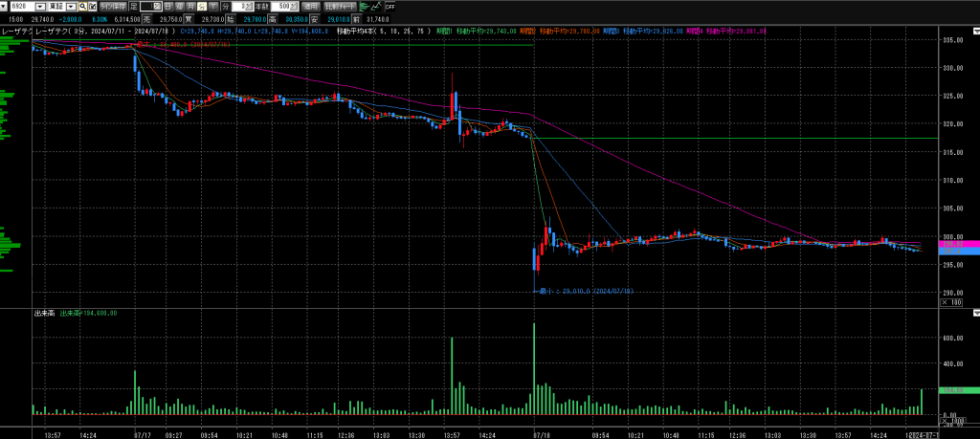Viewport: 980px width, 439px height.
Task: Click the green price-volume histogram icon
Action: coord(364,6)
